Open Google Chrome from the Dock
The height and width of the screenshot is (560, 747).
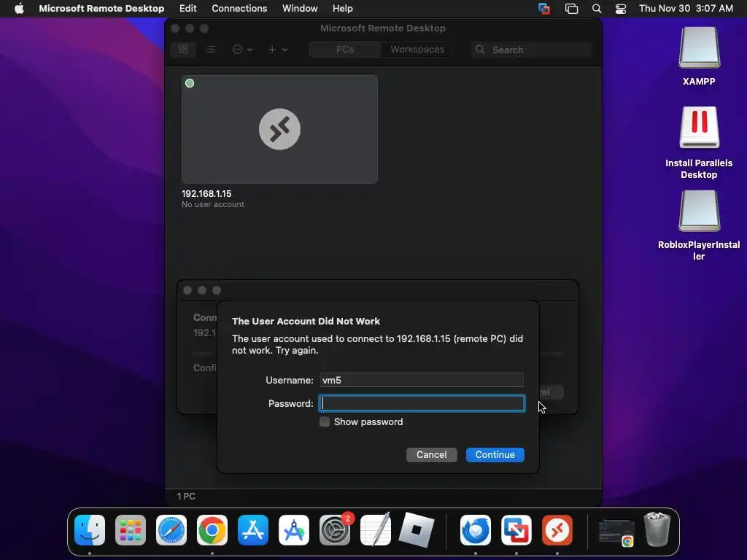(x=212, y=530)
